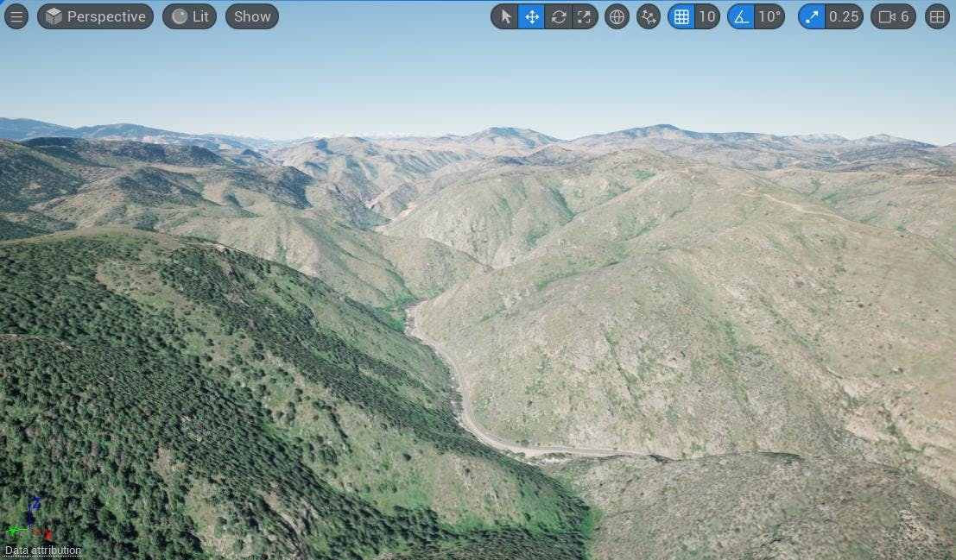Screen dimensions: 956x560
Task: Open the Lit view mode dropdown
Action: tap(189, 16)
